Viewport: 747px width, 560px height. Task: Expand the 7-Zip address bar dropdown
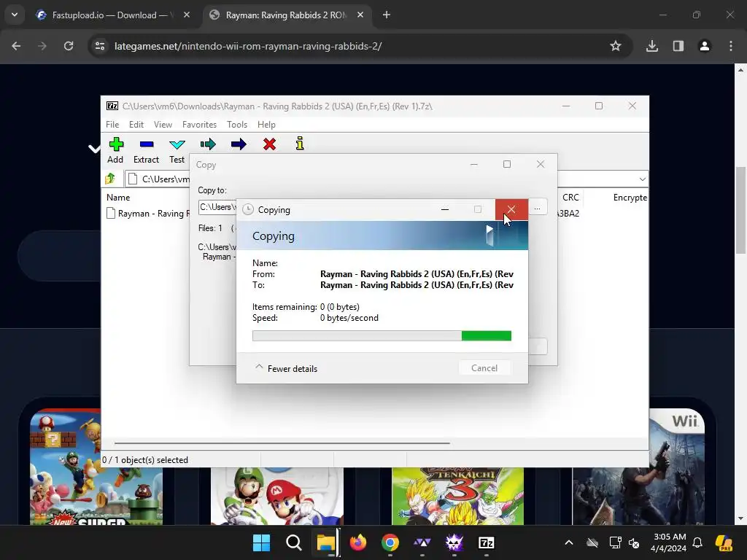(x=642, y=179)
